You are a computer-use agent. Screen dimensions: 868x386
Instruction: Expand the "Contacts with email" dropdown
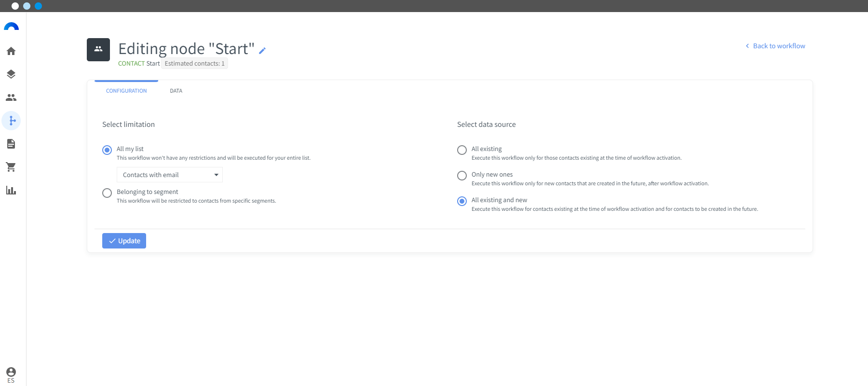169,175
